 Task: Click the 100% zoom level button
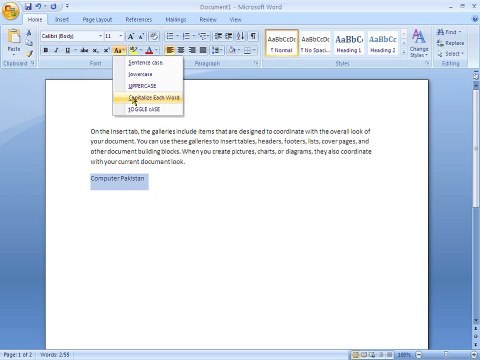click(x=404, y=355)
